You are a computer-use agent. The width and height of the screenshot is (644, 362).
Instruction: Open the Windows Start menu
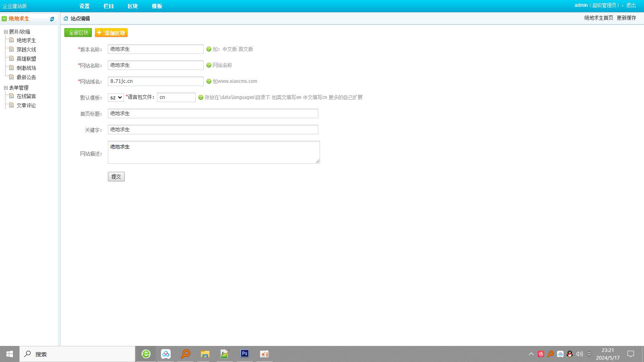pyautogui.click(x=10, y=354)
